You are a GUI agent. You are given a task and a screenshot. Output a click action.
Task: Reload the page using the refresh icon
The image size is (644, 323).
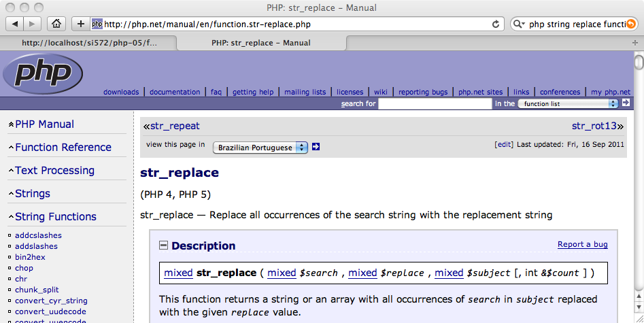[496, 24]
